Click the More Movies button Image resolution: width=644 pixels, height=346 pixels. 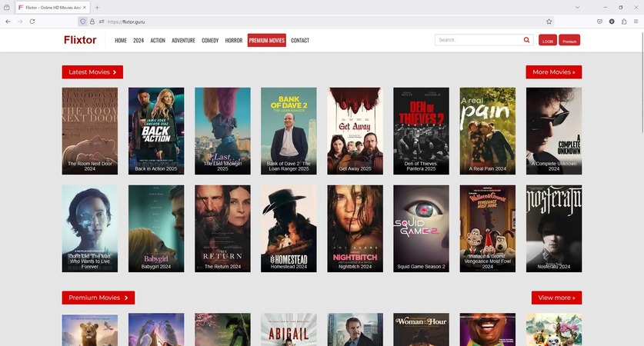click(x=553, y=72)
